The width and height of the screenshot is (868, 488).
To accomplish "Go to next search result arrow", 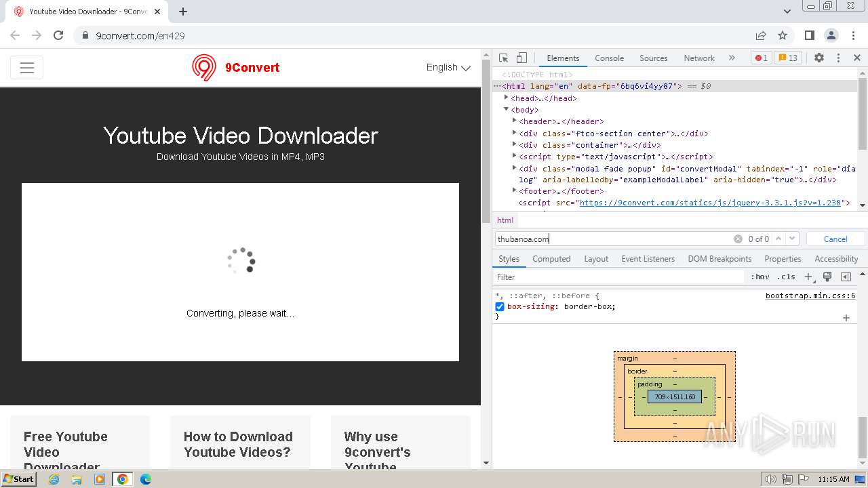I will coord(792,239).
